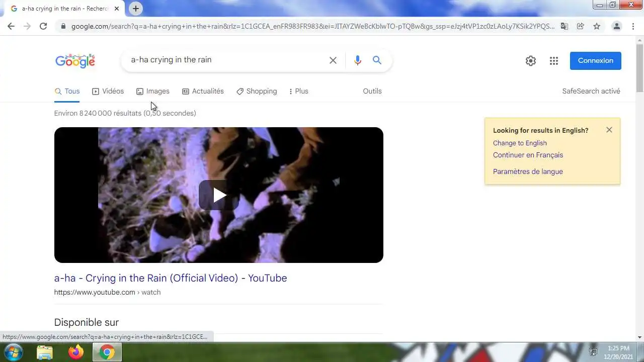The image size is (644, 362).
Task: Open the Google apps grid icon
Action: coord(554,61)
